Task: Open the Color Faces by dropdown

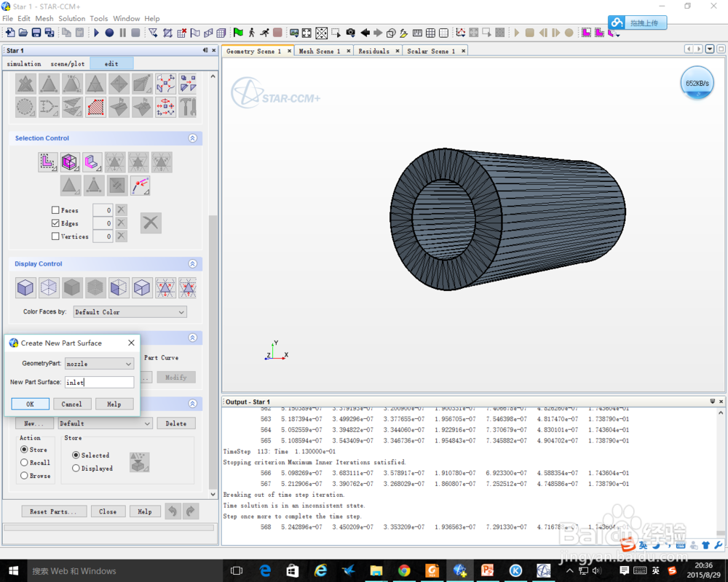Action: [130, 312]
